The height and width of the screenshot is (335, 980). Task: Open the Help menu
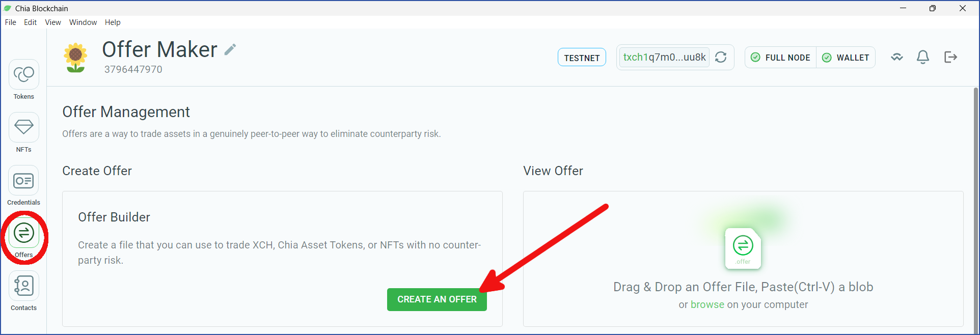[x=113, y=22]
